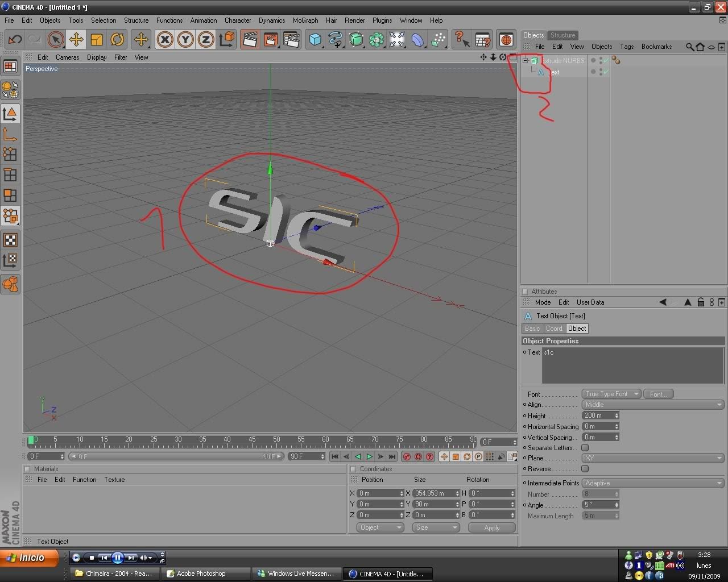The height and width of the screenshot is (582, 728).
Task: Enable Reverse checkbox
Action: [585, 469]
